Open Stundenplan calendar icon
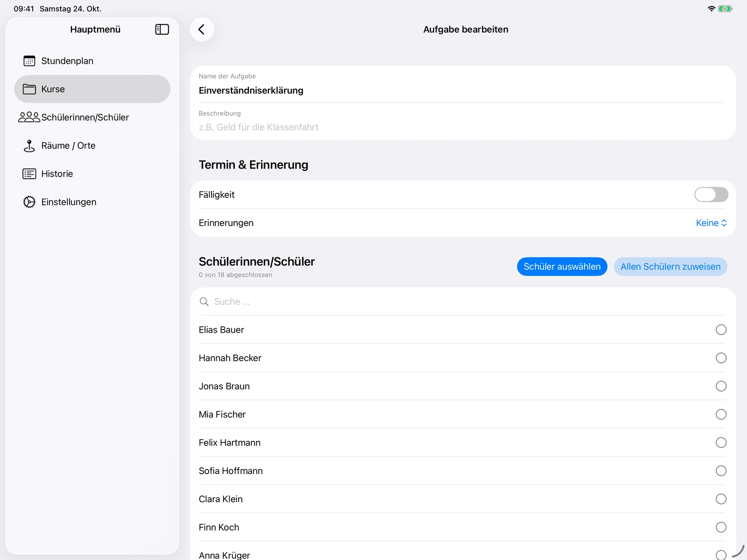Viewport: 747px width, 560px height. (x=29, y=61)
